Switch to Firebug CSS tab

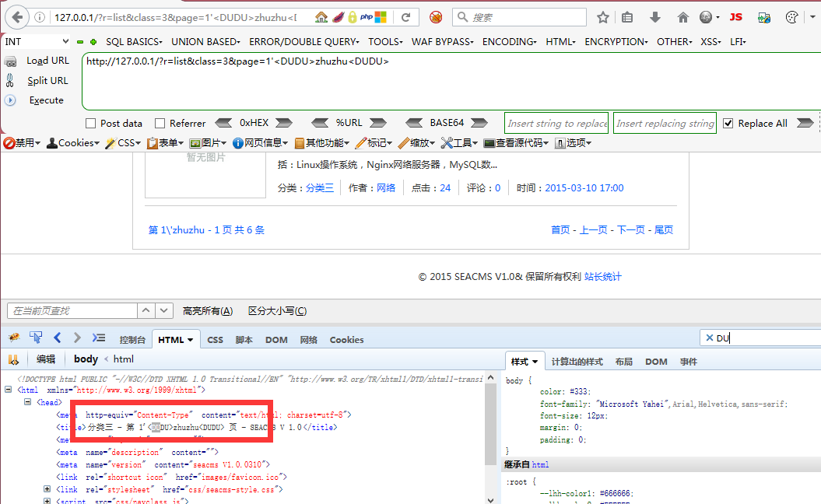click(x=216, y=340)
